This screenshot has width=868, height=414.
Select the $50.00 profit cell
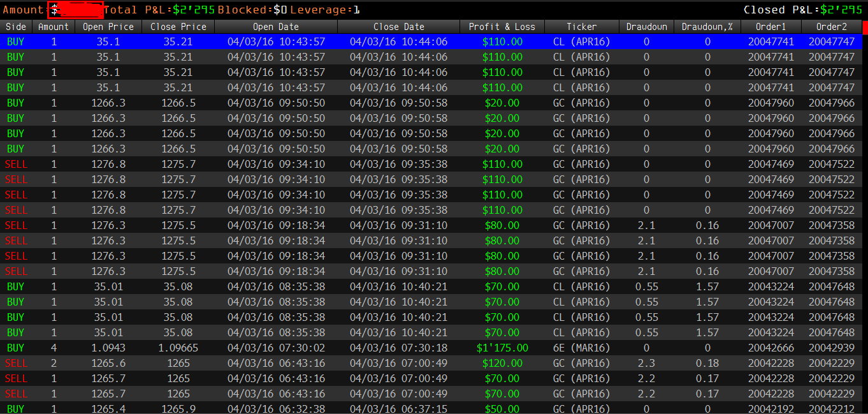[x=502, y=409]
